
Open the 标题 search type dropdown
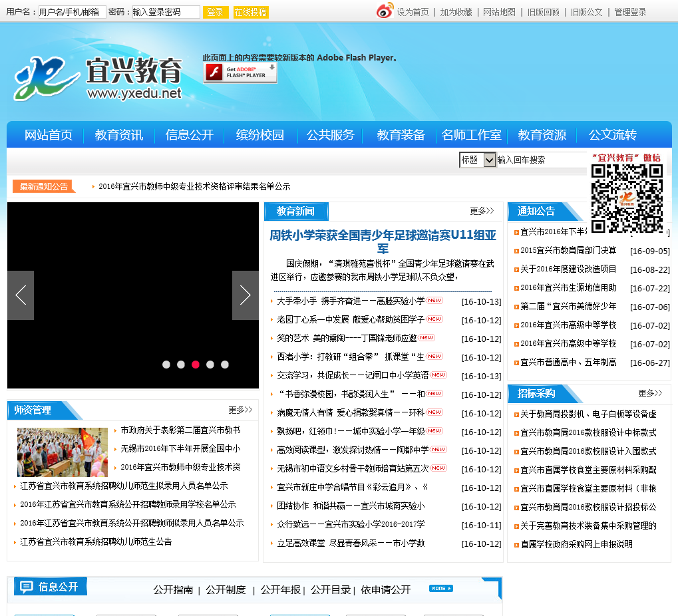477,160
